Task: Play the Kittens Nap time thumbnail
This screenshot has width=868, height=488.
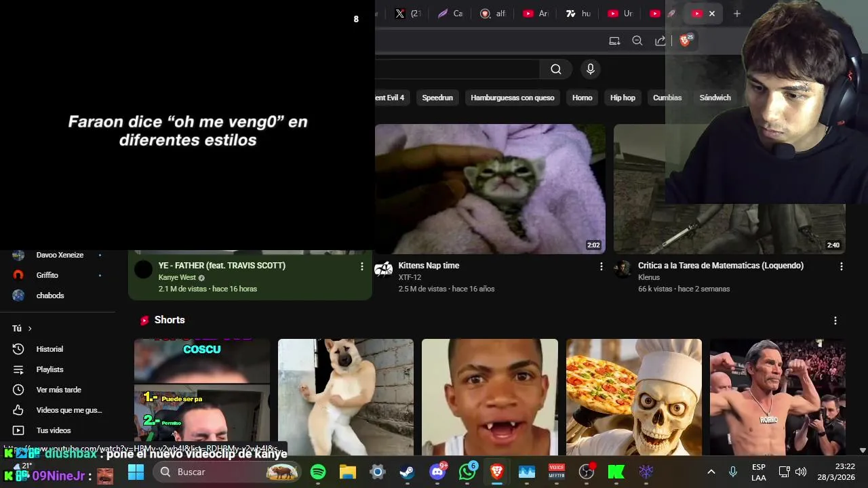Action: 490,189
